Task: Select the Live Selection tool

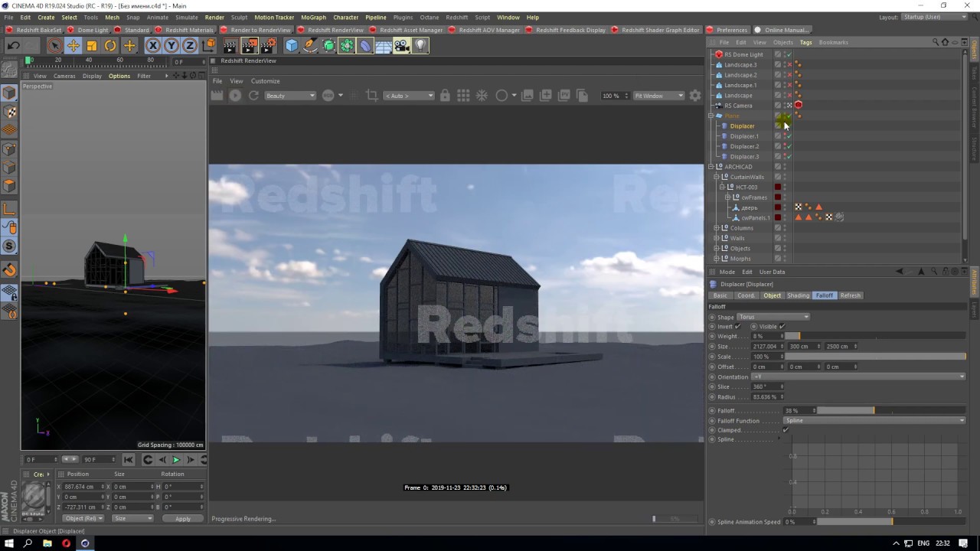Action: pyautogui.click(x=54, y=46)
